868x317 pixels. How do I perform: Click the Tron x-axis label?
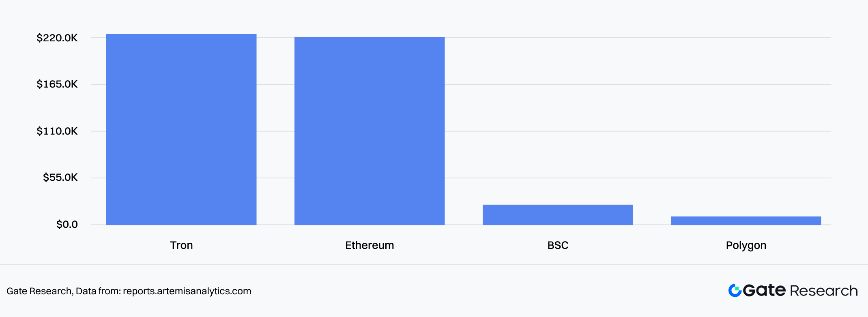click(181, 245)
